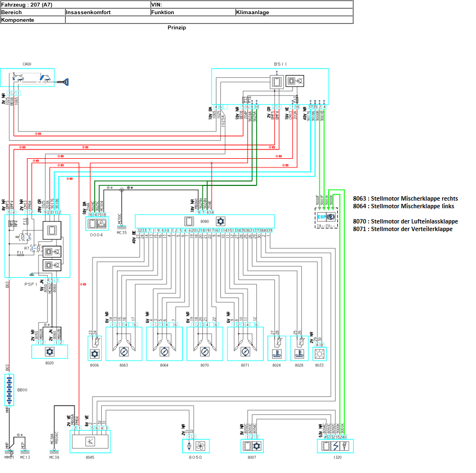
Task: Click the 8063 right mixer flap motor
Action: pyautogui.click(x=123, y=350)
